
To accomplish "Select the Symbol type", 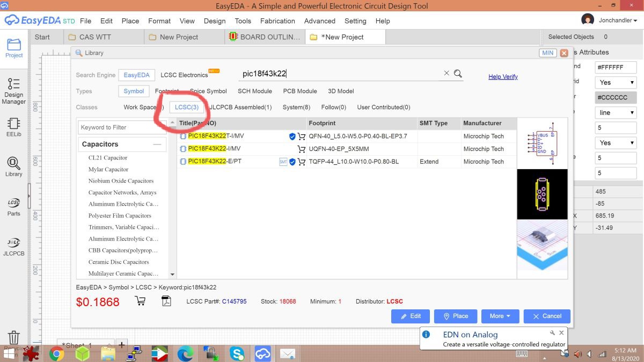I will pyautogui.click(x=134, y=91).
